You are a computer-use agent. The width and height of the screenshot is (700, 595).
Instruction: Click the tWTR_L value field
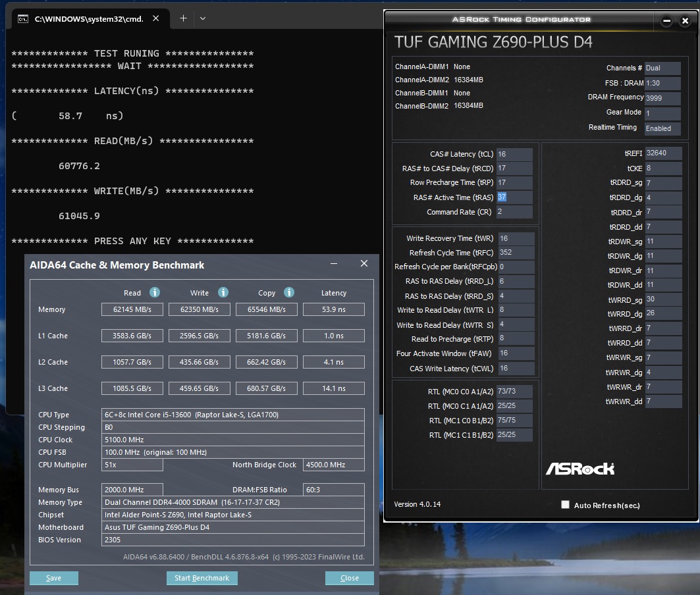[x=516, y=310]
